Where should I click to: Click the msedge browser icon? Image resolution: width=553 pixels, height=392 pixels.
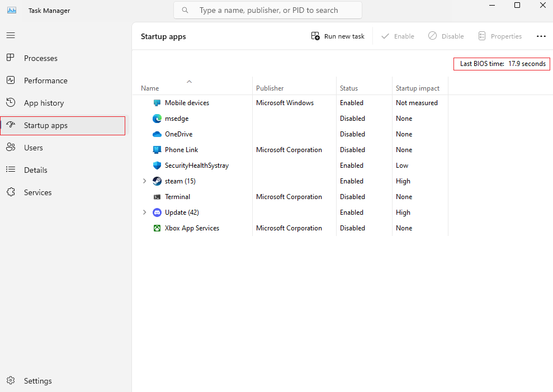click(x=157, y=119)
